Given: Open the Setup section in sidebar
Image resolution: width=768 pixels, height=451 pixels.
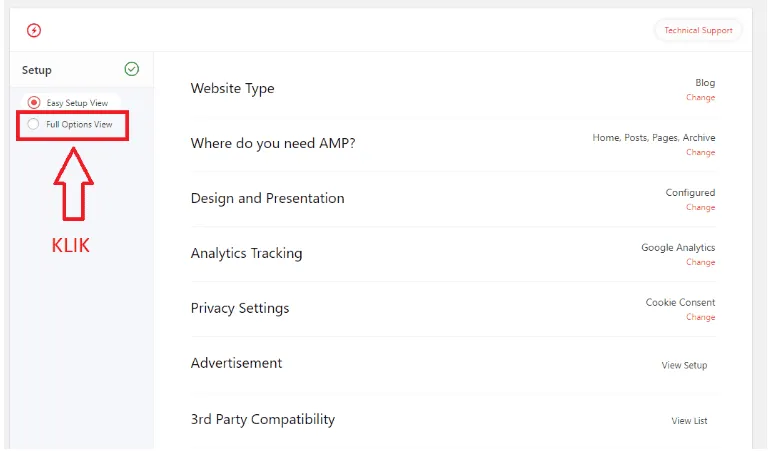Looking at the screenshot, I should (37, 70).
